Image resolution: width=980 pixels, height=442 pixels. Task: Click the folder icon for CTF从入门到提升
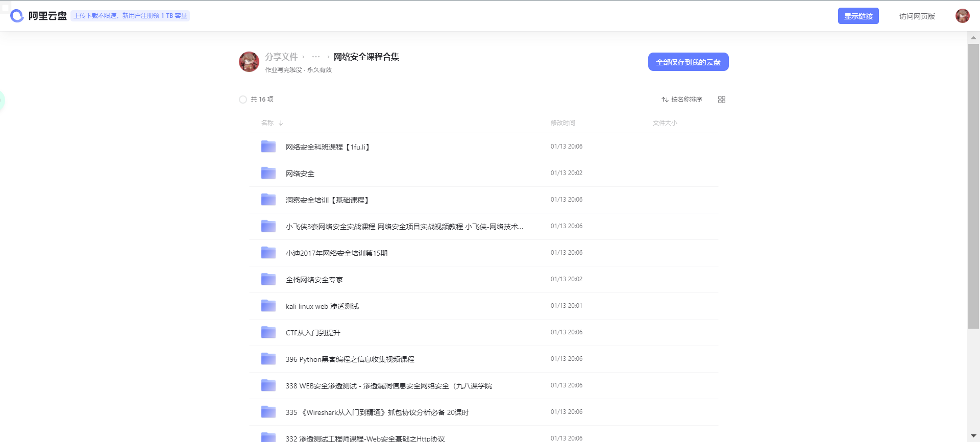(268, 332)
